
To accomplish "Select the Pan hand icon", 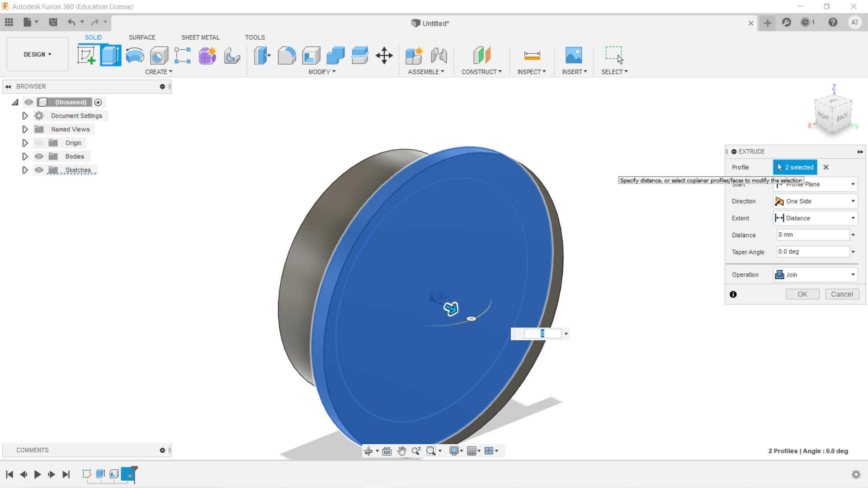I will pos(401,451).
